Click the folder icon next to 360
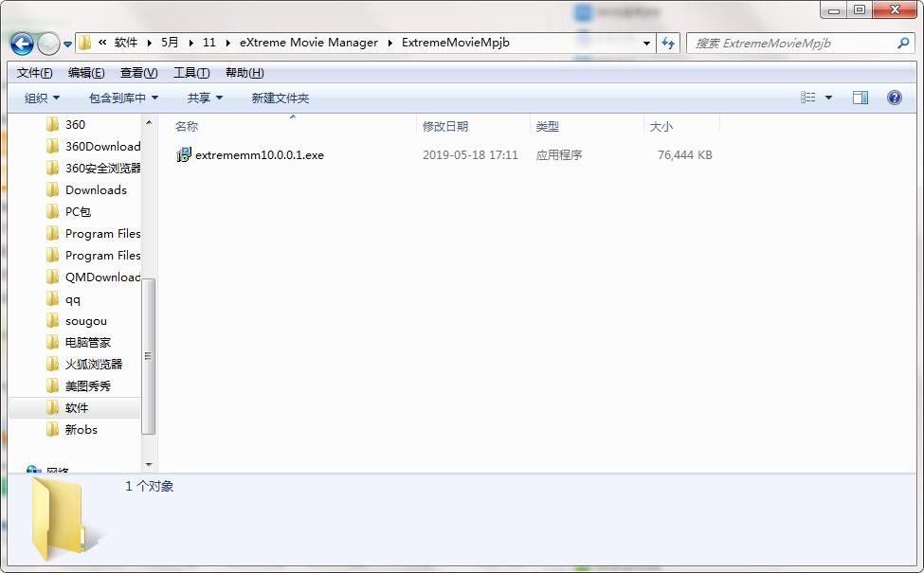The width and height of the screenshot is (924, 573). [52, 124]
